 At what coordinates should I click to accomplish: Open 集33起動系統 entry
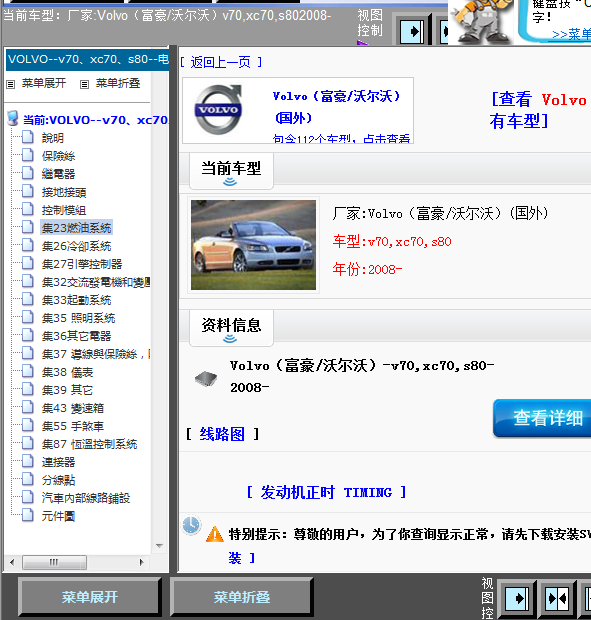(76, 300)
